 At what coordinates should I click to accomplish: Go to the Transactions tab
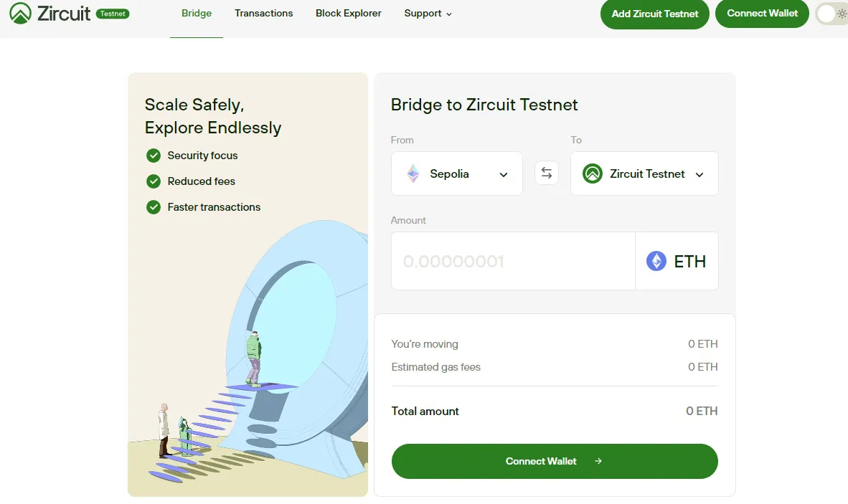(264, 14)
